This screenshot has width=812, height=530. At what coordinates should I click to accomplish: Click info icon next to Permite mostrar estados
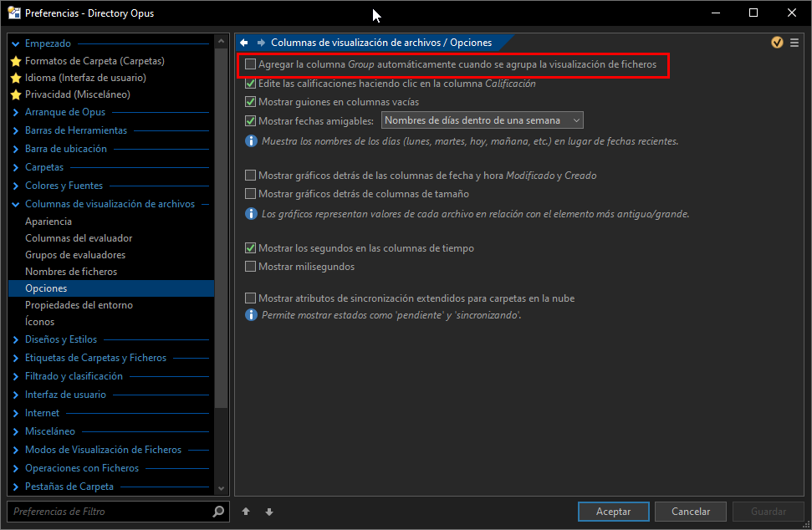(251, 314)
